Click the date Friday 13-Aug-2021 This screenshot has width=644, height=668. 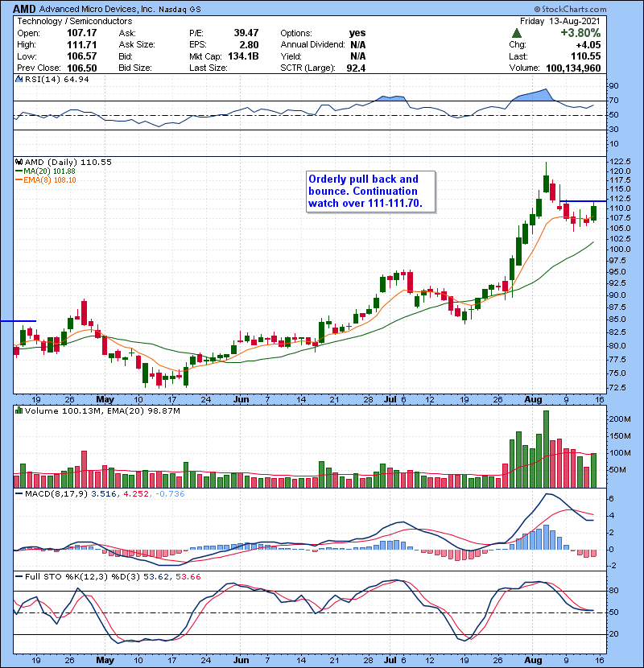(x=559, y=21)
